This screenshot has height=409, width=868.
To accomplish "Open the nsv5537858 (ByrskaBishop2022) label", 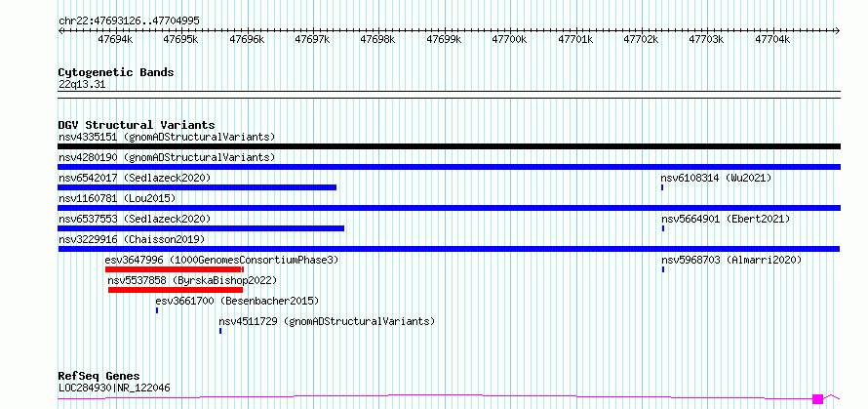I will coord(192,280).
